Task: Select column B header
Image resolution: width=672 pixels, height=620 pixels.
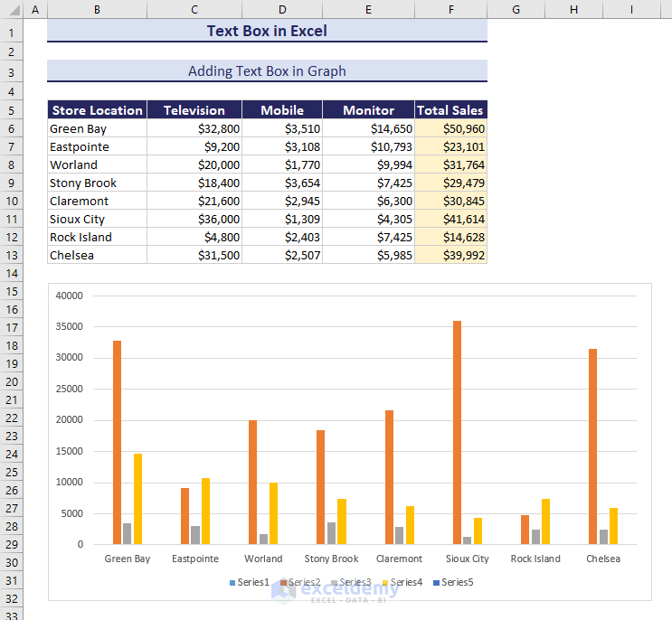Action: [98, 9]
